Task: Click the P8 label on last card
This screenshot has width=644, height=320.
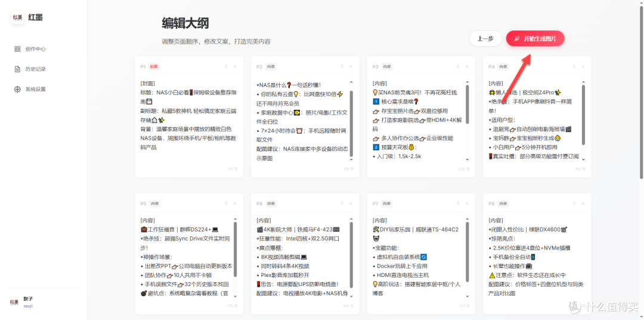Action: (491, 204)
